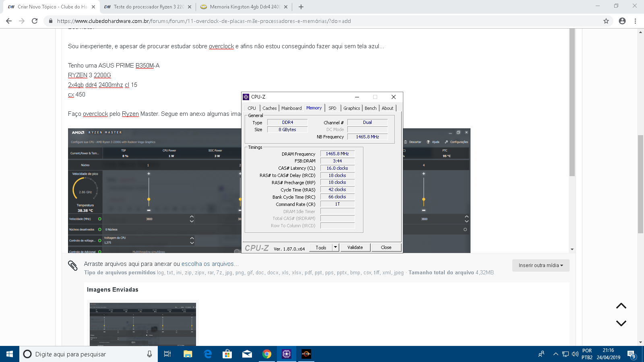
Task: Open the 'Inserir outra mídia' dropdown
Action: pyautogui.click(x=541, y=265)
